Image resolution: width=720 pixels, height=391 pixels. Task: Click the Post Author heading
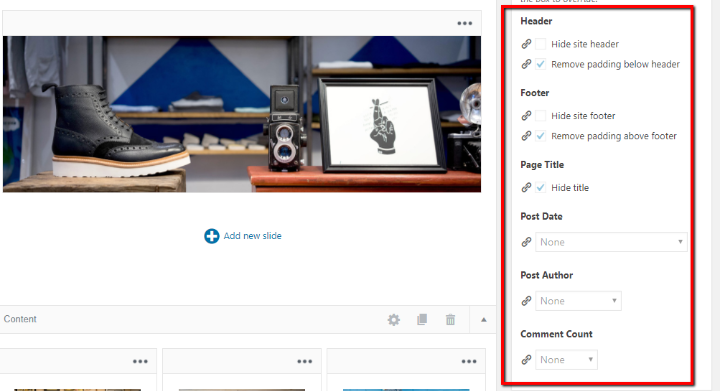(546, 275)
